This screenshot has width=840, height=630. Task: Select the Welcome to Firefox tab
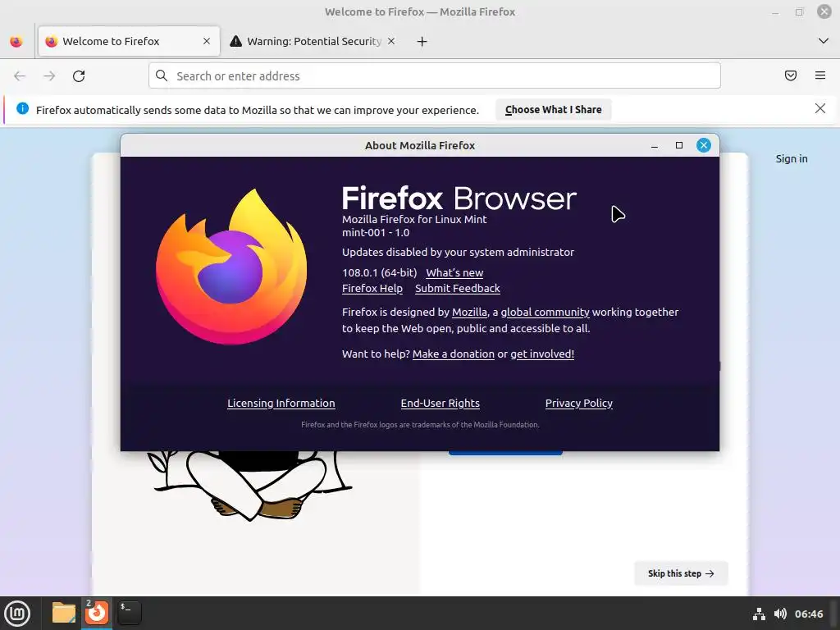129,41
